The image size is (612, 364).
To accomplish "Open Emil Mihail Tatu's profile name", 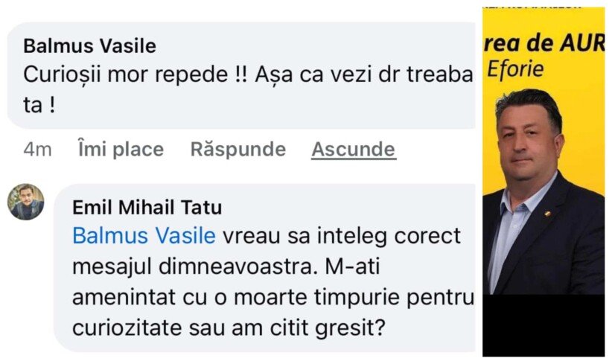I will click(147, 208).
